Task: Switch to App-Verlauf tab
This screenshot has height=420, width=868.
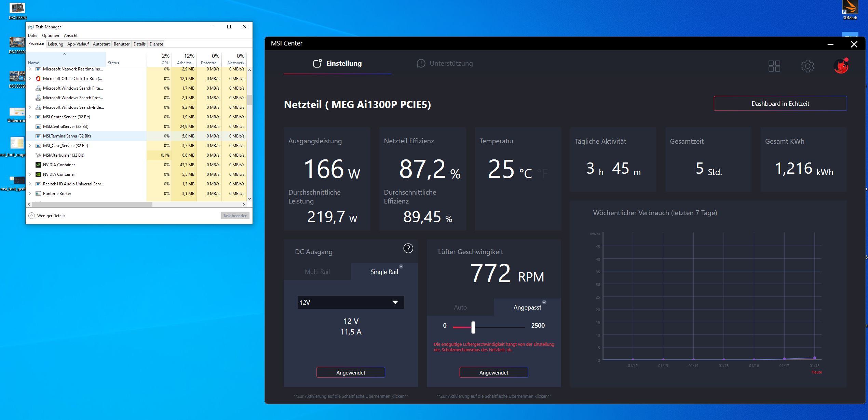Action: [78, 44]
